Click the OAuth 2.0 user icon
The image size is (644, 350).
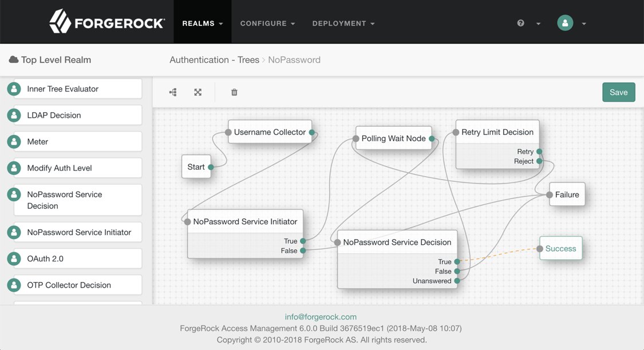[14, 258]
